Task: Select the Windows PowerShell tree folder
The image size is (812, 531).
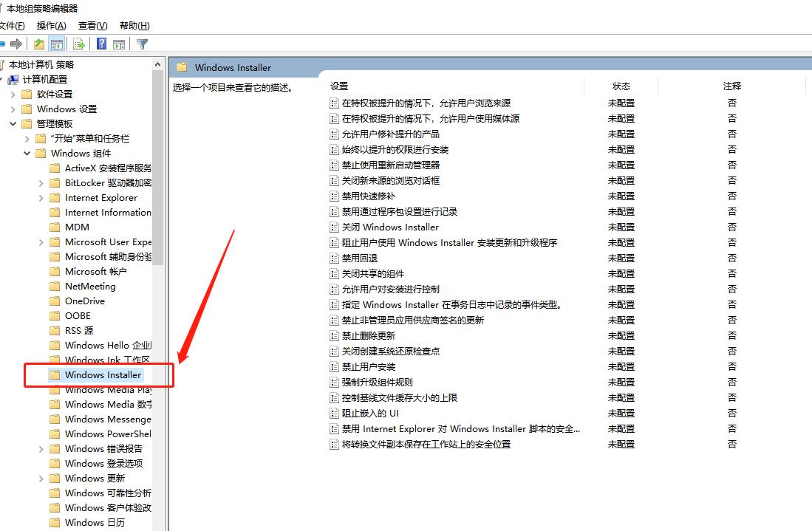Action: (108, 434)
